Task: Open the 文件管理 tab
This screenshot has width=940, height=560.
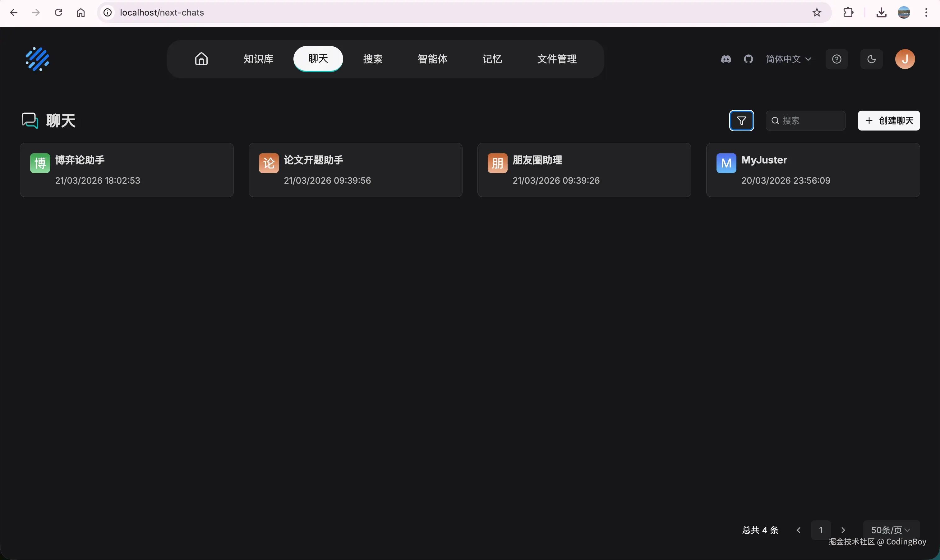Action: pos(557,59)
